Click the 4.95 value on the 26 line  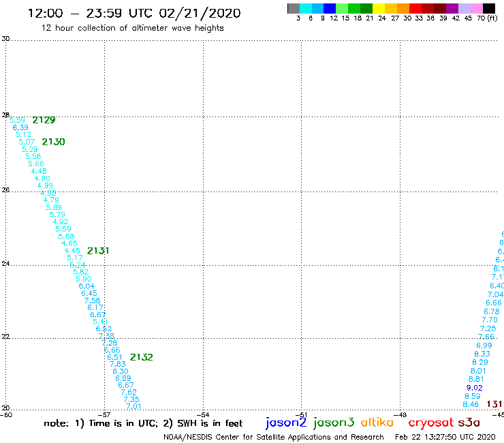[x=48, y=193]
